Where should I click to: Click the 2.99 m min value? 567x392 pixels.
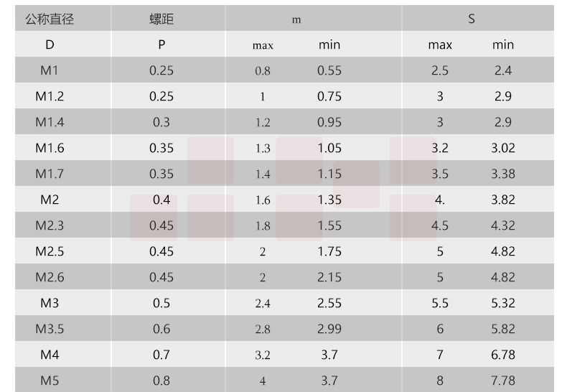(329, 329)
